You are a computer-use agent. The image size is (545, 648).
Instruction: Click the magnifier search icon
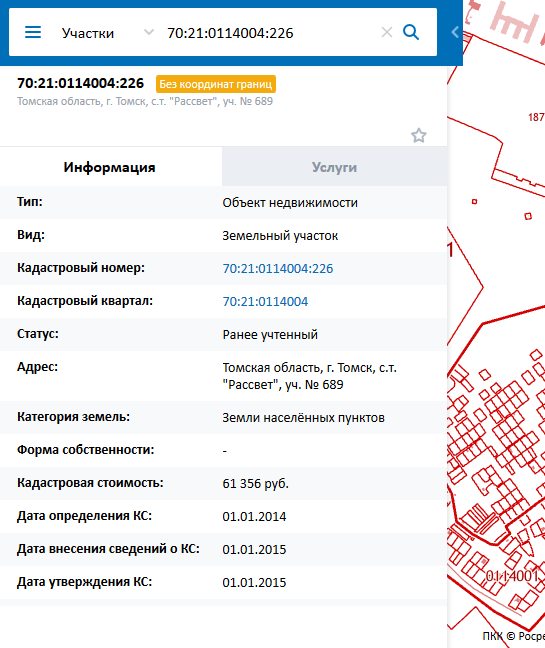[x=411, y=32]
